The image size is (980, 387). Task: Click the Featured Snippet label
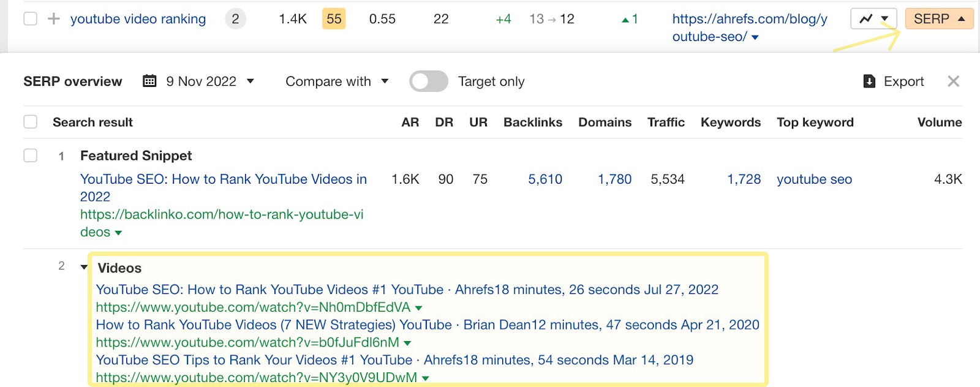click(136, 156)
